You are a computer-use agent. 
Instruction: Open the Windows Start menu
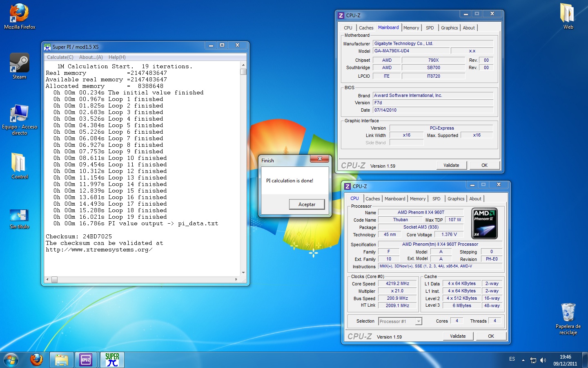(11, 360)
